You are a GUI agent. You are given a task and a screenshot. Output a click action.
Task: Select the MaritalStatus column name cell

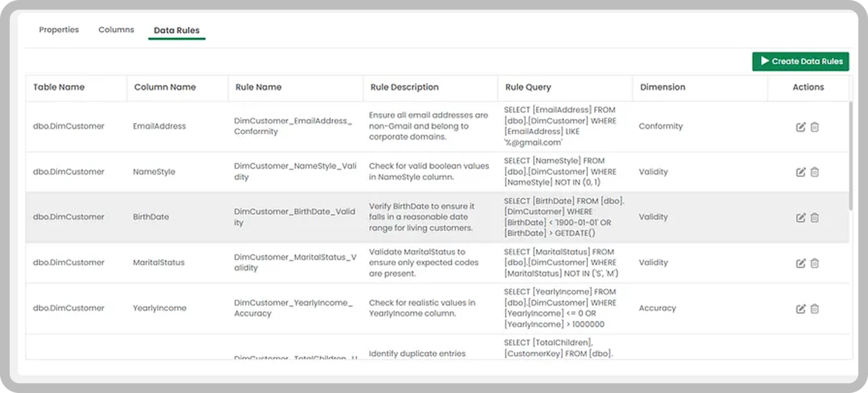[159, 263]
